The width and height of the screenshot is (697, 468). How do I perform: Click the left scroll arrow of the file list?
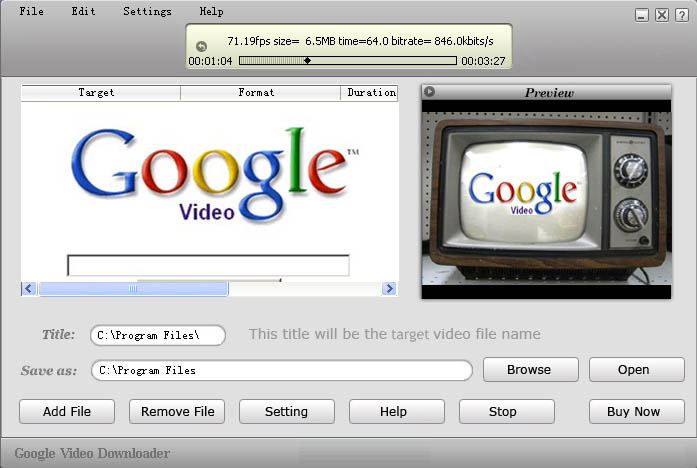(29, 289)
